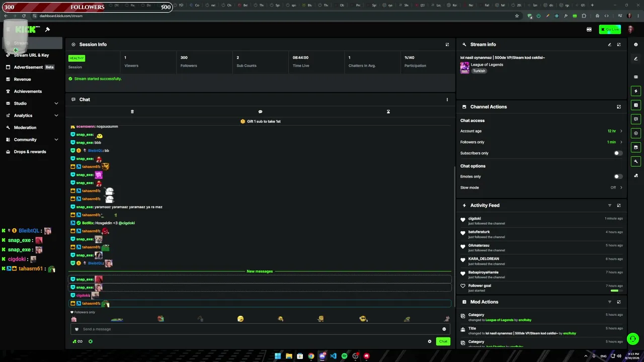Open the Chat panel three-dot menu
Viewport: 644px width, 362px height.
447,100
